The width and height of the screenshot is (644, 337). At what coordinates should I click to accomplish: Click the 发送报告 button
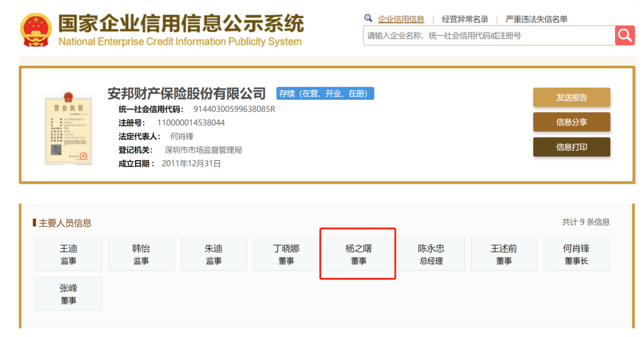(572, 97)
